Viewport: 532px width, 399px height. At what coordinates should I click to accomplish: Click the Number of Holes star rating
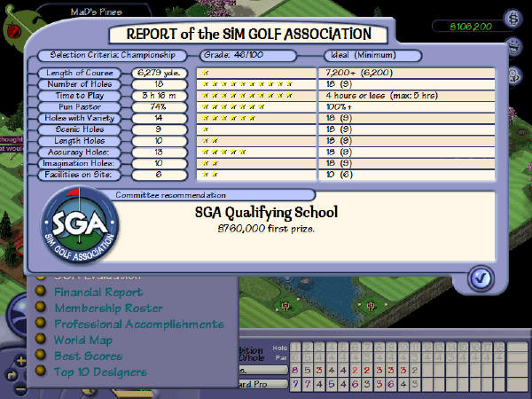[x=247, y=84]
